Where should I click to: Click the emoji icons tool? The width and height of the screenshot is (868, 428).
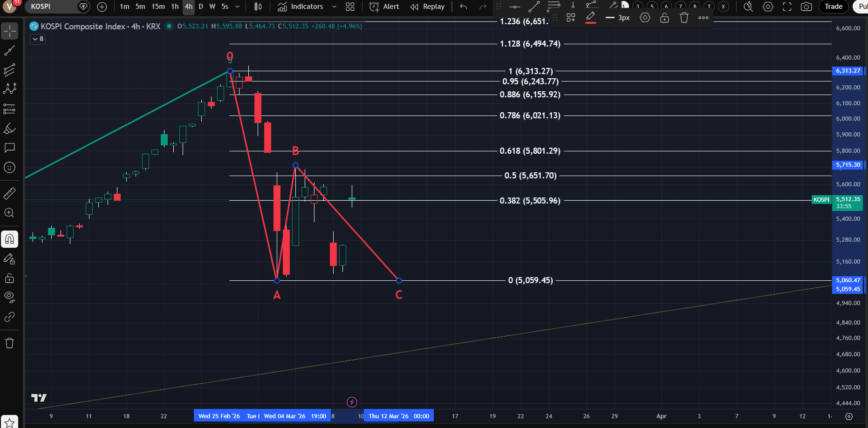point(9,168)
